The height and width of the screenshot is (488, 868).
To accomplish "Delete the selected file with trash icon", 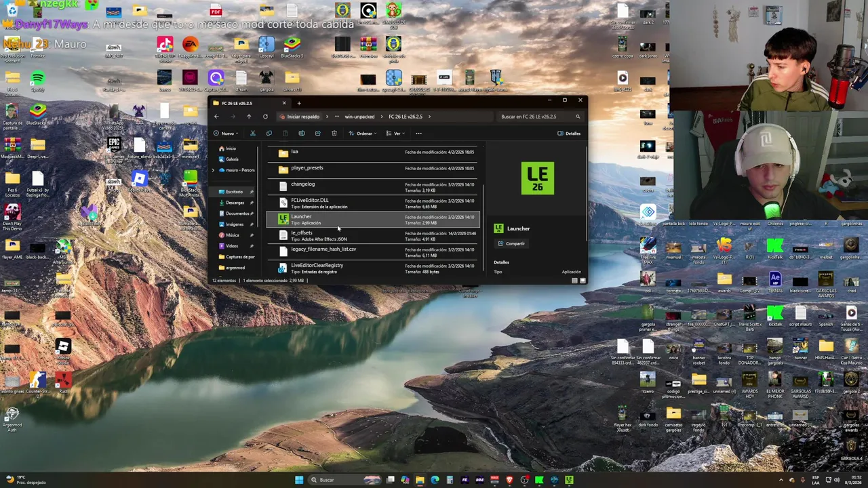I will 334,134.
